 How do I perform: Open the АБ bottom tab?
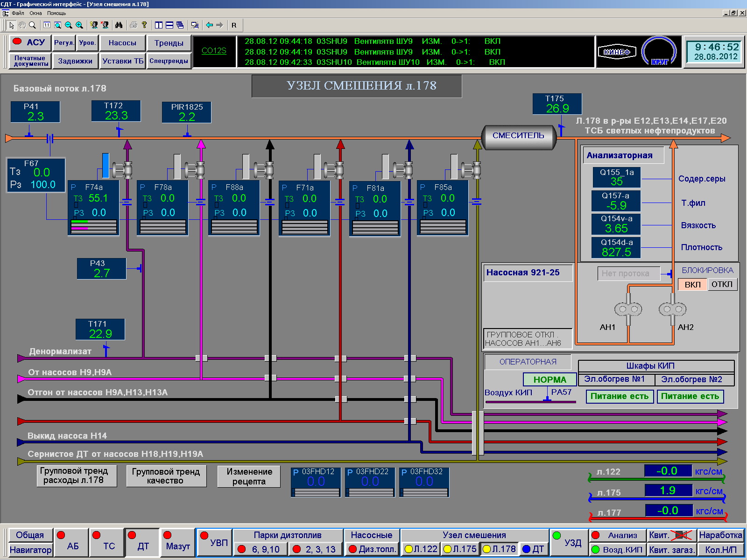(x=71, y=542)
